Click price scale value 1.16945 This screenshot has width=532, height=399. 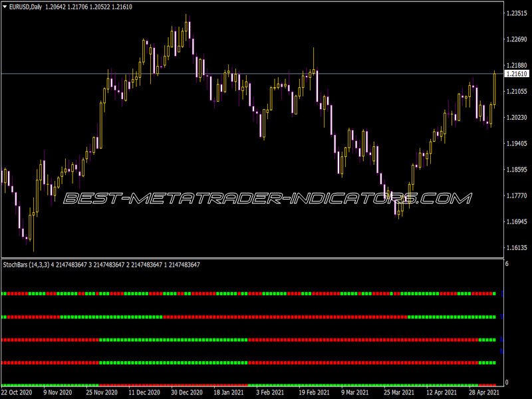517,221
